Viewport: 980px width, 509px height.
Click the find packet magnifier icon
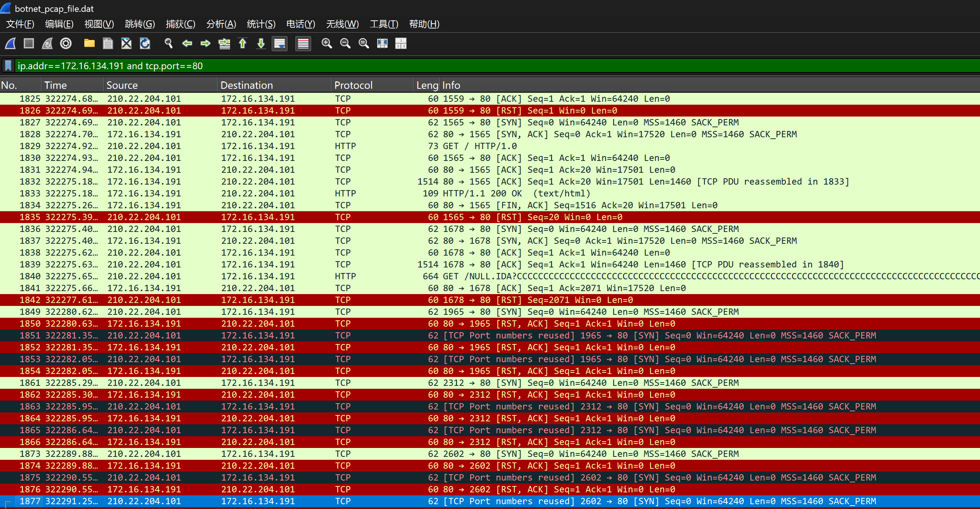coord(169,43)
